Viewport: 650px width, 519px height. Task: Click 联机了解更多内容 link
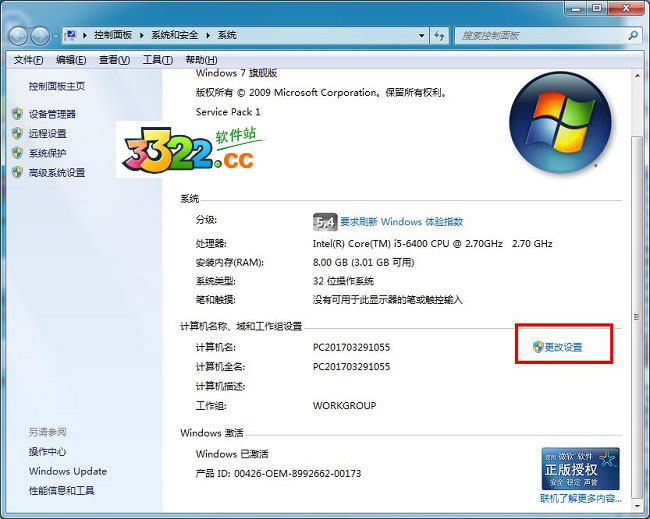coord(581,498)
